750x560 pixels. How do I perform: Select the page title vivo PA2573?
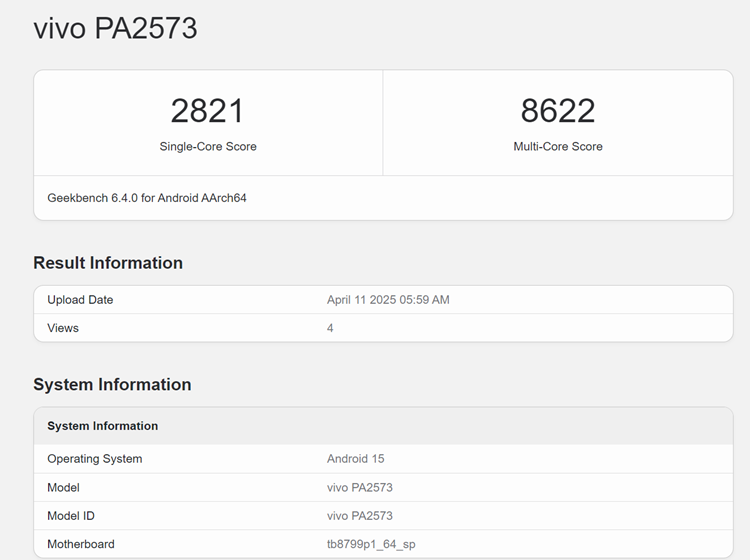(x=115, y=28)
